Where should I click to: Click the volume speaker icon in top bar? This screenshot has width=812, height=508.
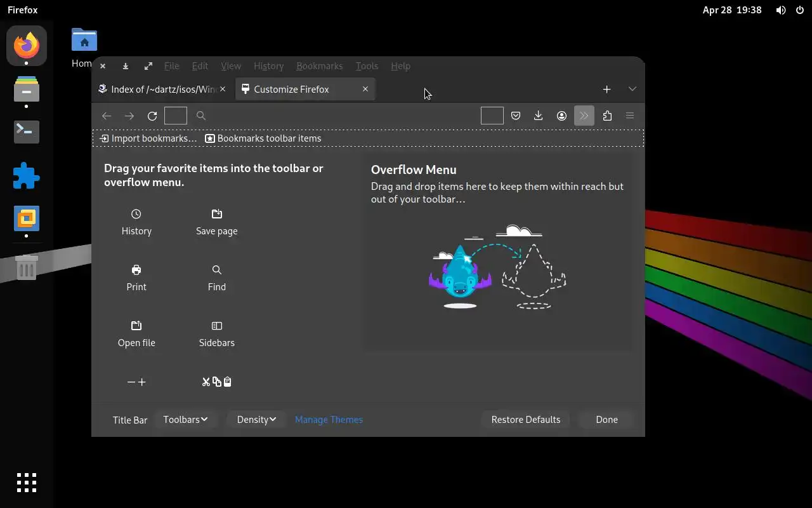point(781,10)
